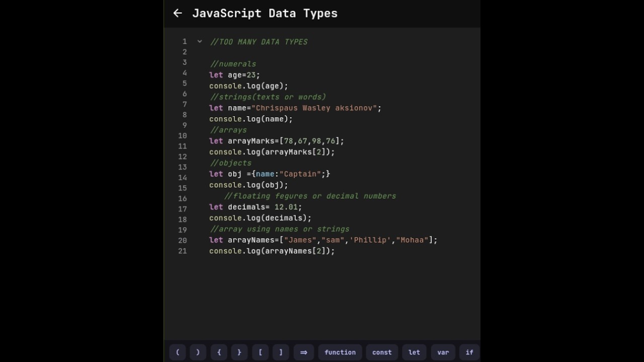
Task: Click the string "Chrispaus Wasley aksionov"
Action: coord(314,108)
